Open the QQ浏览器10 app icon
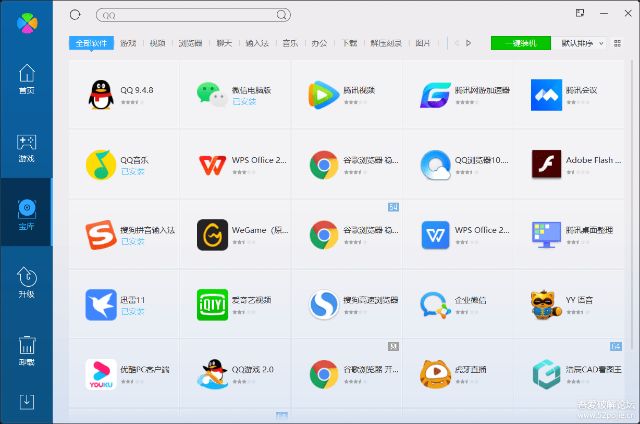Screen dimensions: 640x424 click(435, 165)
